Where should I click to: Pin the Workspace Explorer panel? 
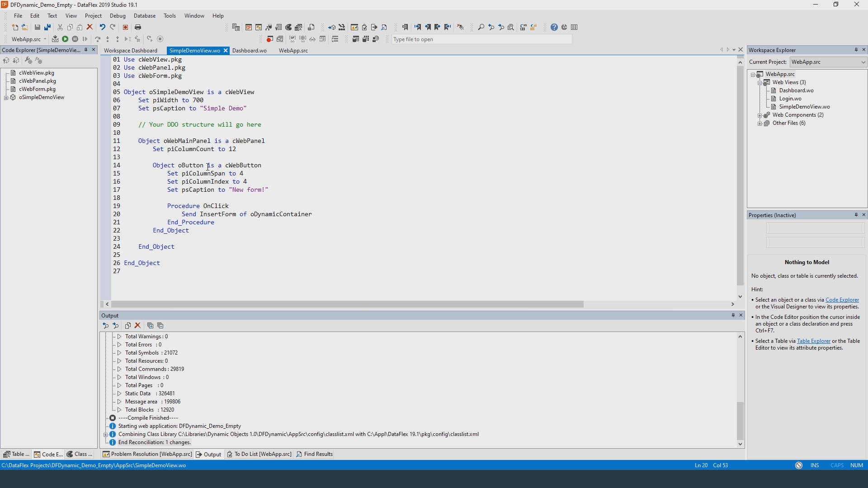point(856,50)
